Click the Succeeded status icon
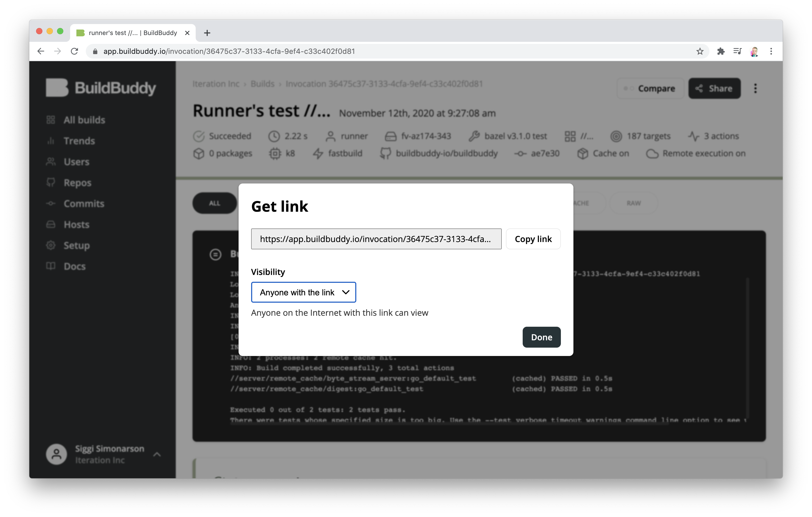This screenshot has height=517, width=812. [x=199, y=136]
